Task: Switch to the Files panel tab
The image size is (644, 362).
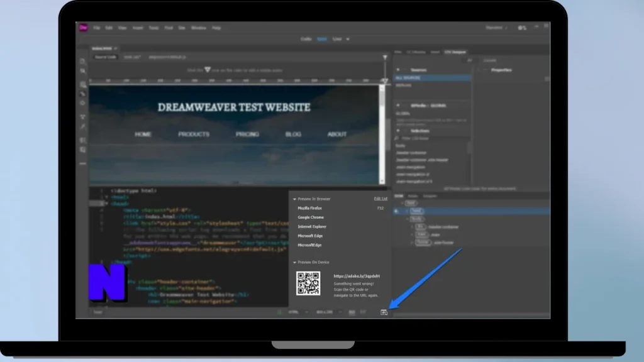Action: click(398, 52)
